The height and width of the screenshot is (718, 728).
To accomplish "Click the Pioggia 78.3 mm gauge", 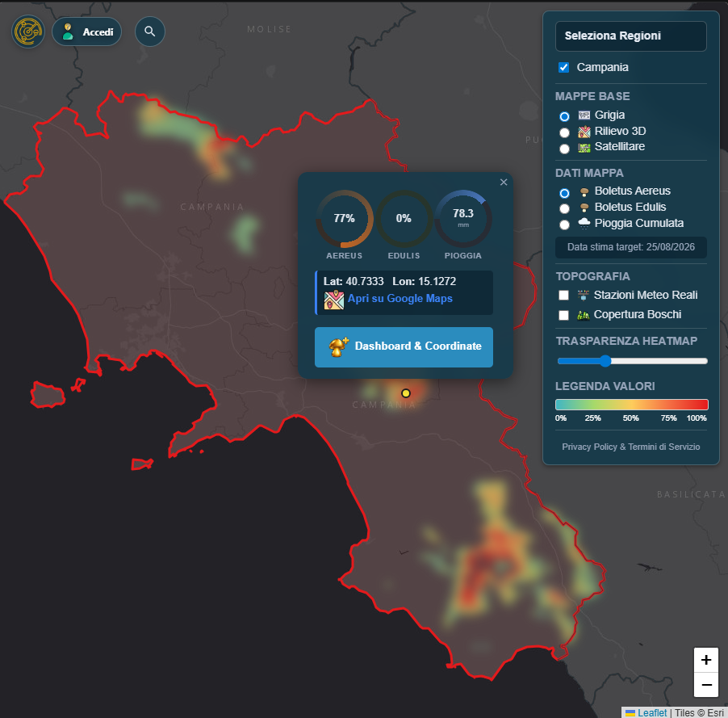I will click(463, 219).
